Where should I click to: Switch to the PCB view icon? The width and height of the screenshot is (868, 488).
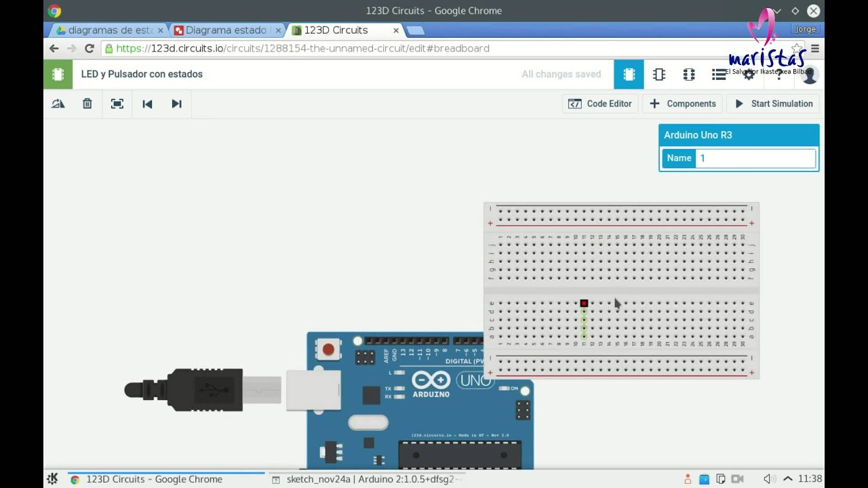689,75
